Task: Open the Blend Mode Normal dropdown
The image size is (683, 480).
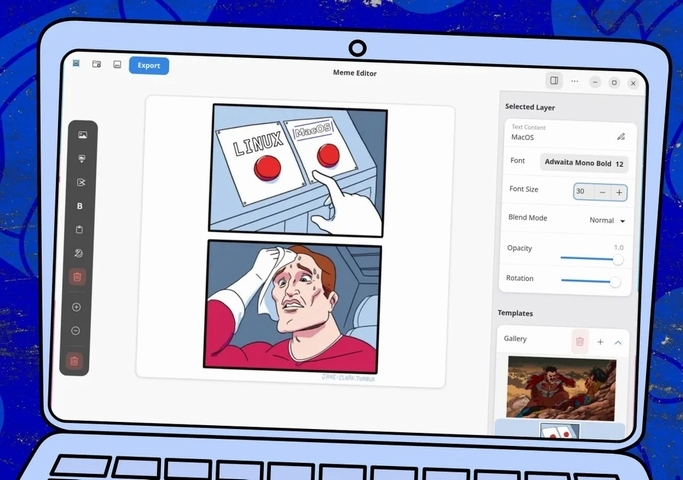Action: (x=607, y=220)
